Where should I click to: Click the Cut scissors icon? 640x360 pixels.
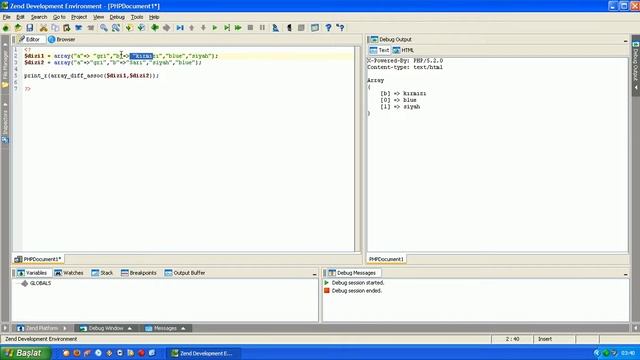click(43, 28)
